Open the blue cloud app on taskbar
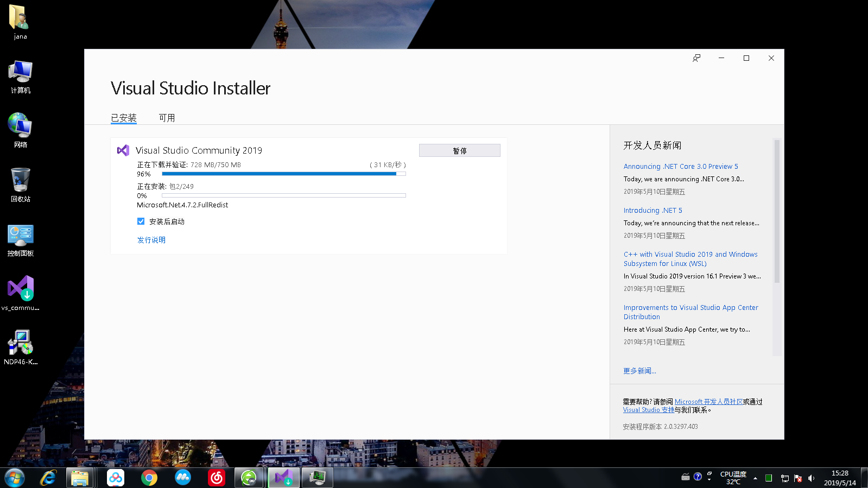 (x=183, y=478)
